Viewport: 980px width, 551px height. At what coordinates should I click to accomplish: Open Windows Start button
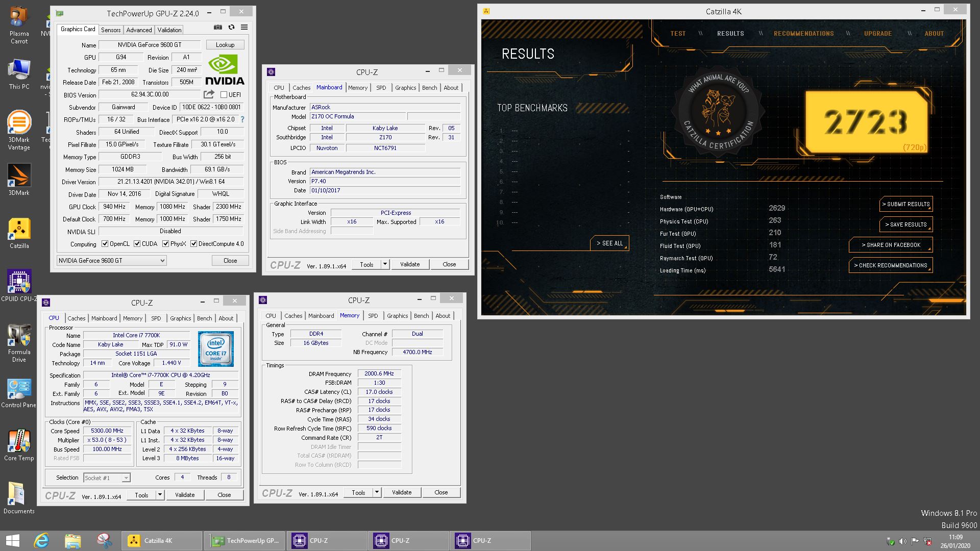(12, 541)
